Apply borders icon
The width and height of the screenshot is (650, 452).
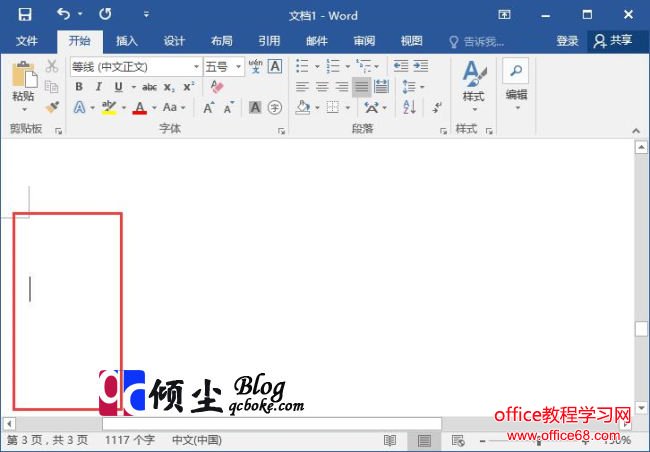[x=333, y=107]
